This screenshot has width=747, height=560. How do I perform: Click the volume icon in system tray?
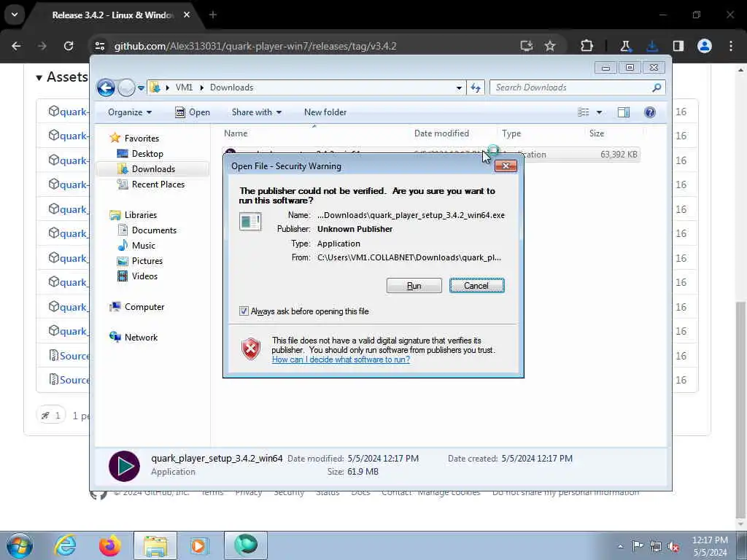(673, 547)
